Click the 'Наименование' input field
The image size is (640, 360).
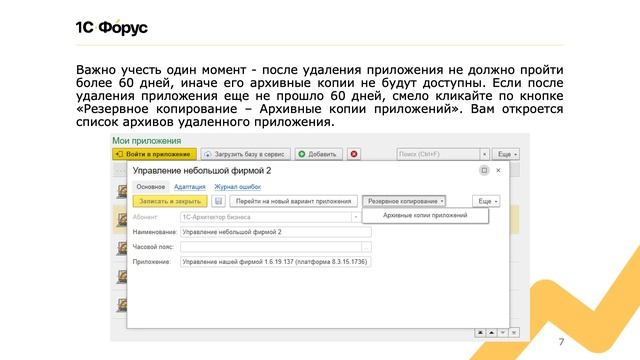click(x=276, y=232)
